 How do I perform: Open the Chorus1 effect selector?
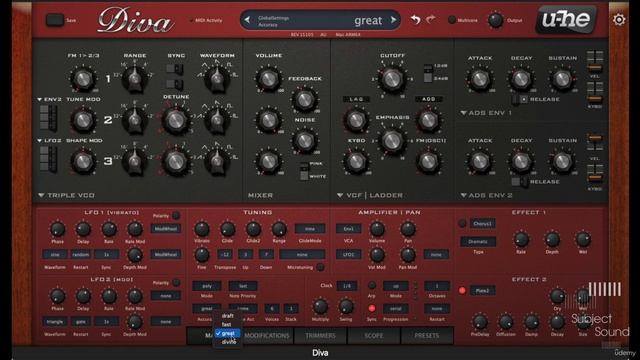click(x=482, y=224)
